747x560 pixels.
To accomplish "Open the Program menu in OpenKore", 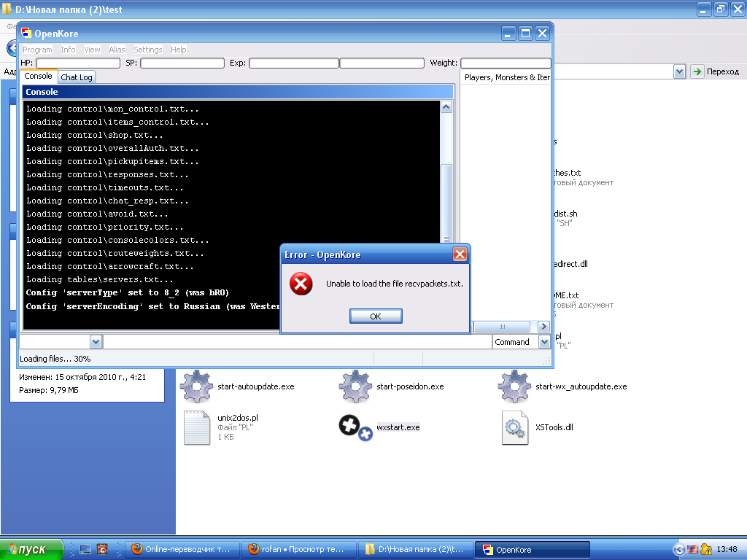I will (37, 50).
